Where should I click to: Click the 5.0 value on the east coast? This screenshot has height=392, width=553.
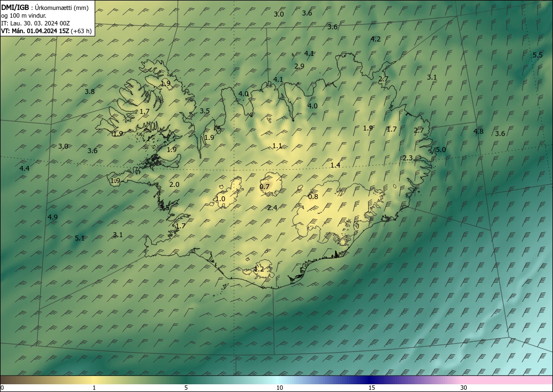pos(441,150)
